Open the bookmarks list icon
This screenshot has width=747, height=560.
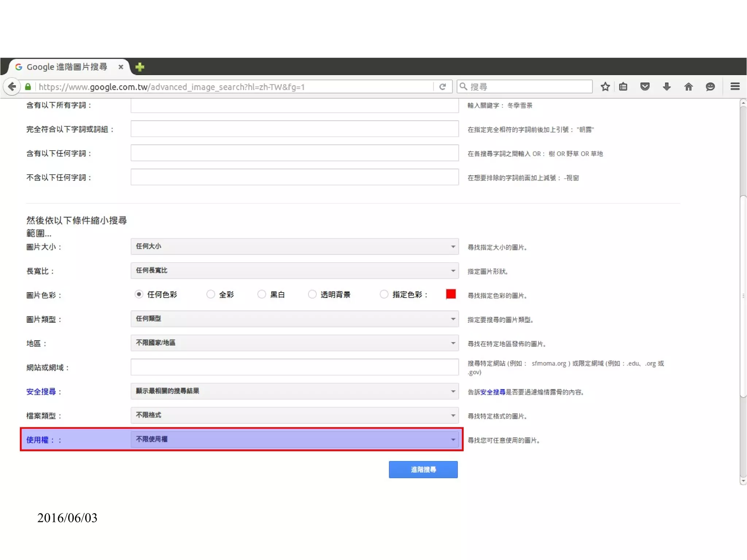(623, 87)
